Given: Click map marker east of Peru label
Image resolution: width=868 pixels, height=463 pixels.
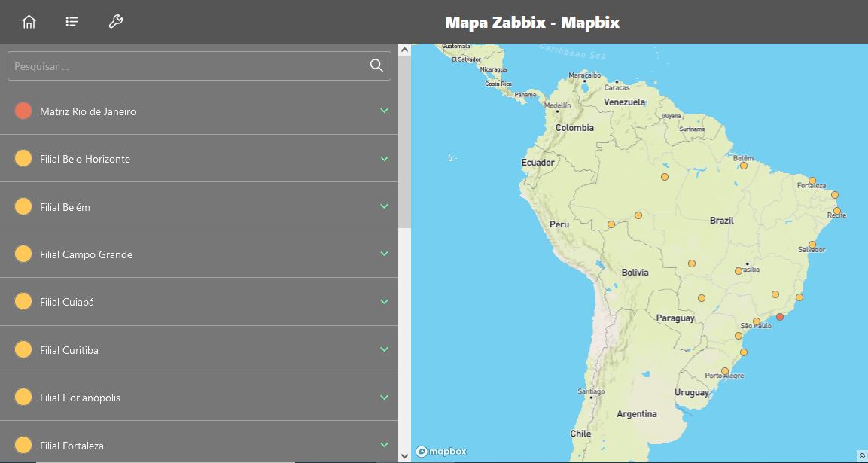Looking at the screenshot, I should point(611,224).
